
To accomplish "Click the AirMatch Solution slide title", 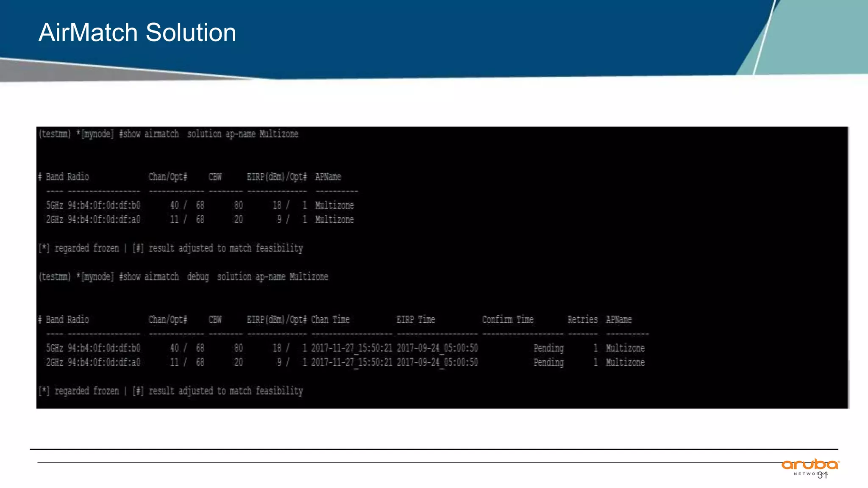I will pos(137,33).
